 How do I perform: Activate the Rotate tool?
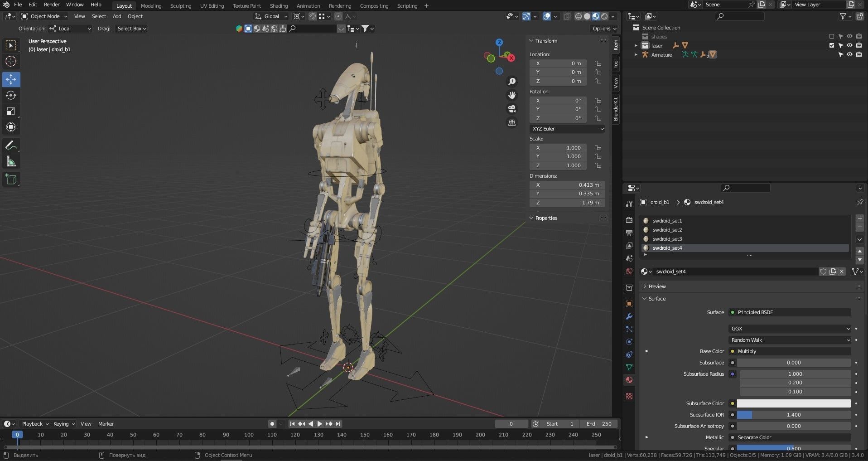11,95
